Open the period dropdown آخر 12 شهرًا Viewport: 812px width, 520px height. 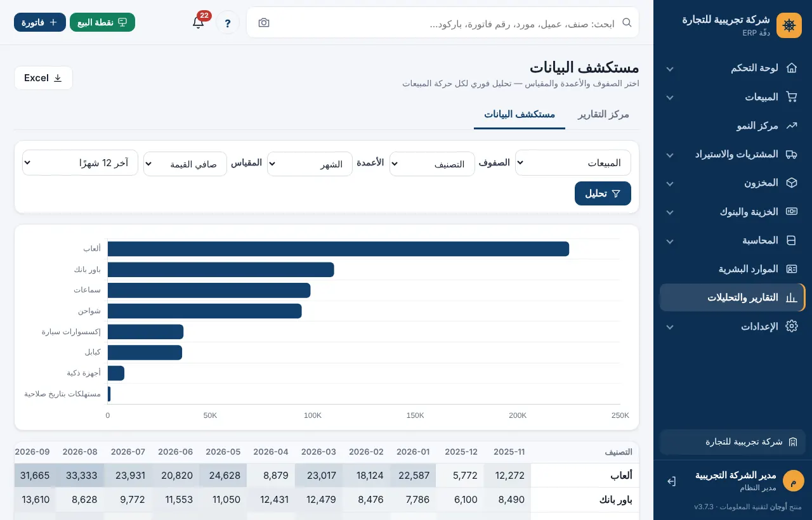pyautogui.click(x=80, y=163)
